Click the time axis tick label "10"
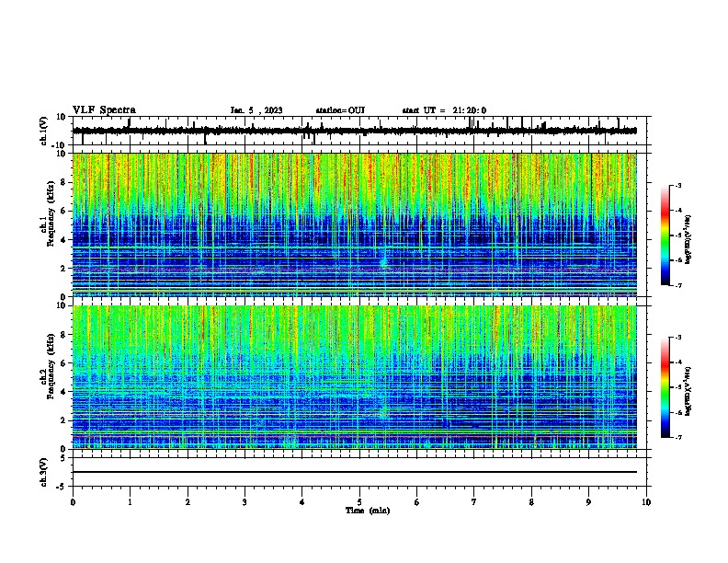The image size is (728, 563). (x=646, y=502)
